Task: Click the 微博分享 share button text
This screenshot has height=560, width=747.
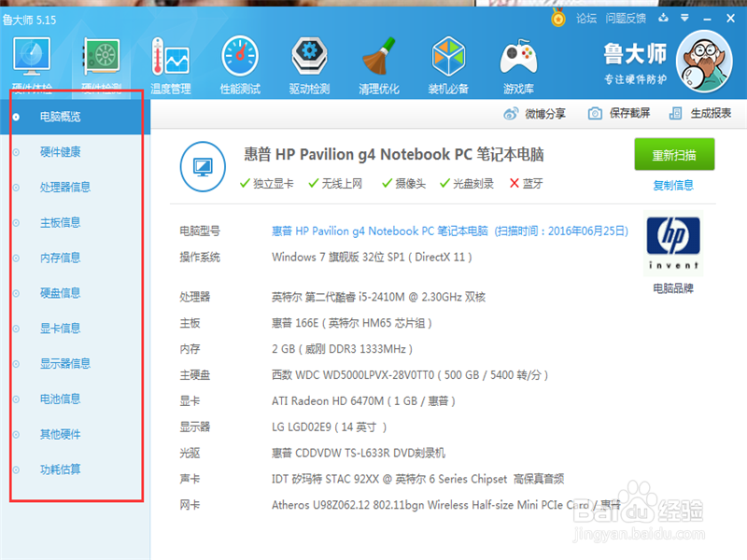Action: tap(545, 114)
